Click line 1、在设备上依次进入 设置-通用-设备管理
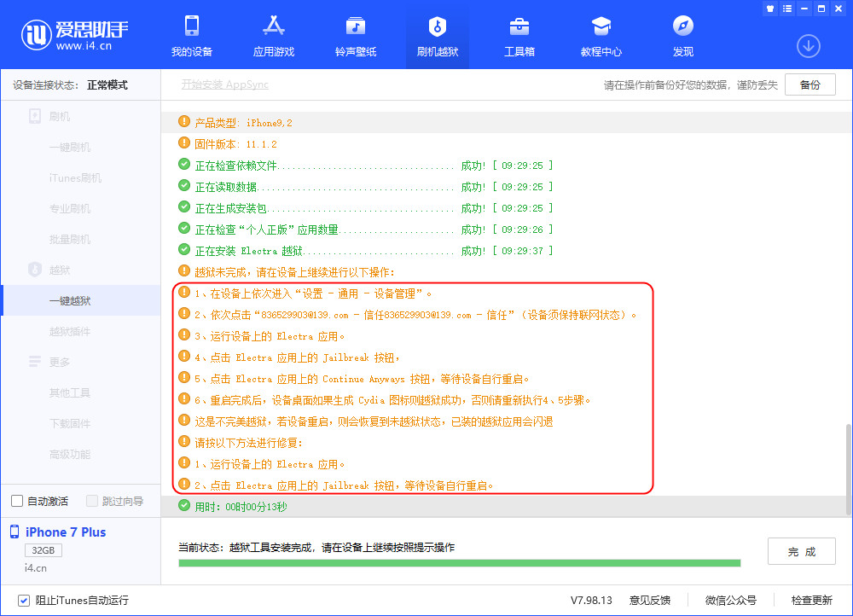Screen dimensions: 853x616 click(x=313, y=293)
